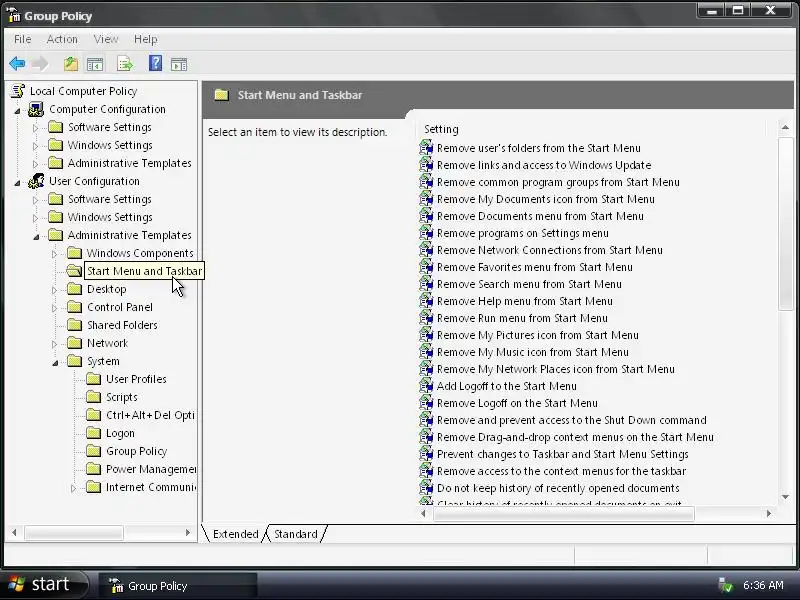Click the Local Computer Policy root icon
Viewport: 800px width, 600px height.
coord(17,91)
